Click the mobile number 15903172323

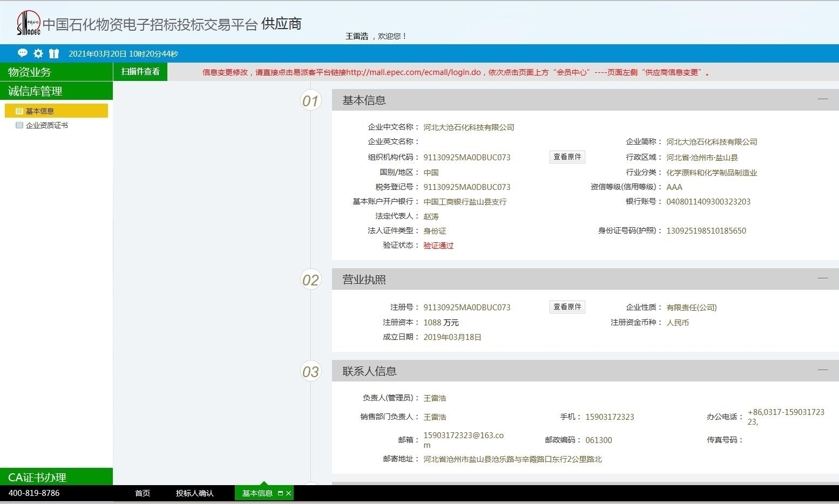coord(610,417)
